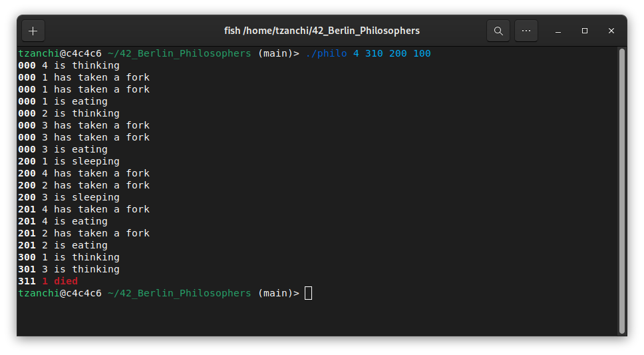Click the line '000 2 is thinking'
This screenshot has width=644, height=355.
[x=69, y=113]
